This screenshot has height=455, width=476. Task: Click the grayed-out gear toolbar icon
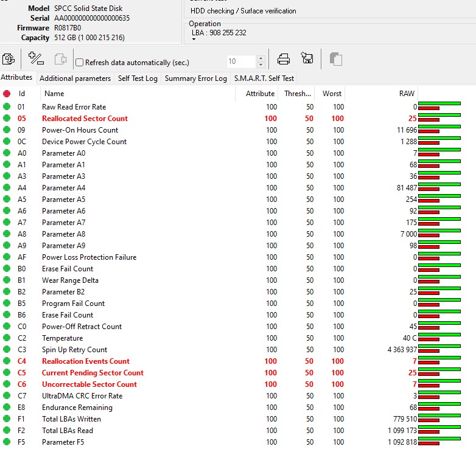tap(60, 60)
